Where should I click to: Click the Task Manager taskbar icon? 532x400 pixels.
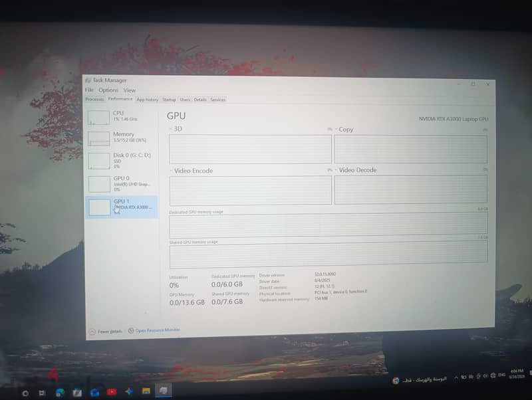pyautogui.click(x=163, y=390)
